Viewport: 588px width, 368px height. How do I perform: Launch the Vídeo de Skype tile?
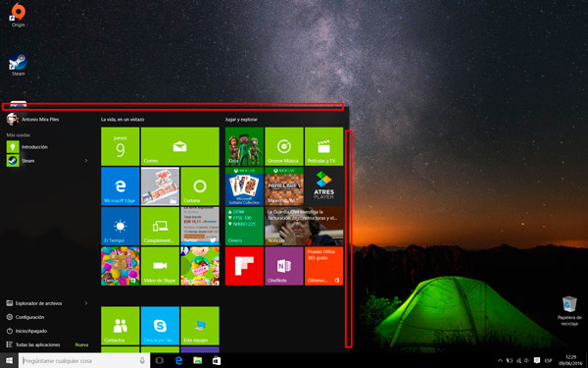(x=160, y=266)
